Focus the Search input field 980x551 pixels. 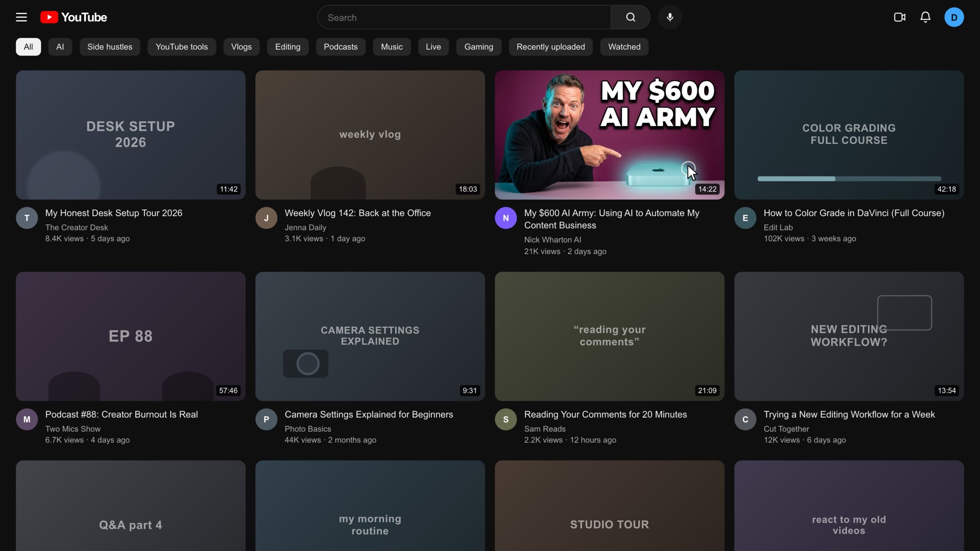pyautogui.click(x=464, y=17)
